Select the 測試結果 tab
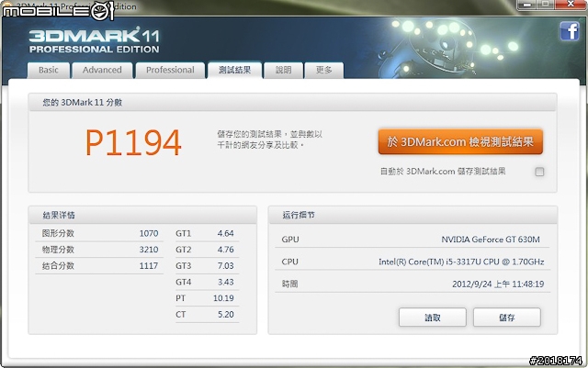 click(x=235, y=70)
